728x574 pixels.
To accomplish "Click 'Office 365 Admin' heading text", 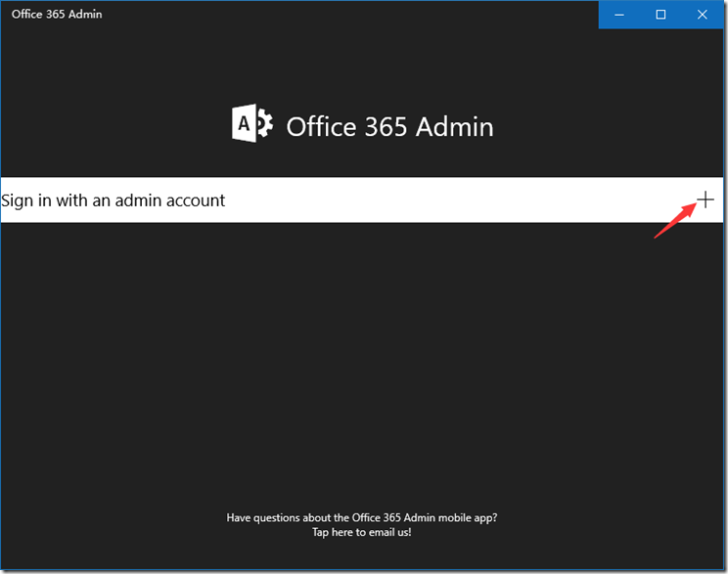I will [x=389, y=127].
